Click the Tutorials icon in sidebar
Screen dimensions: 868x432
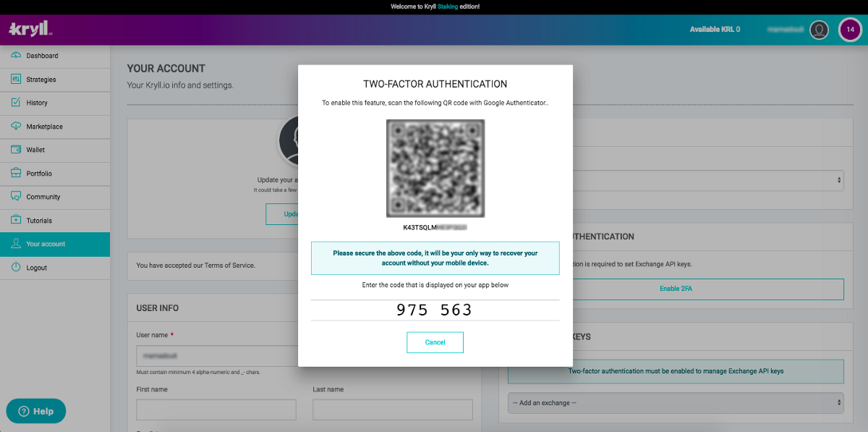click(x=16, y=221)
